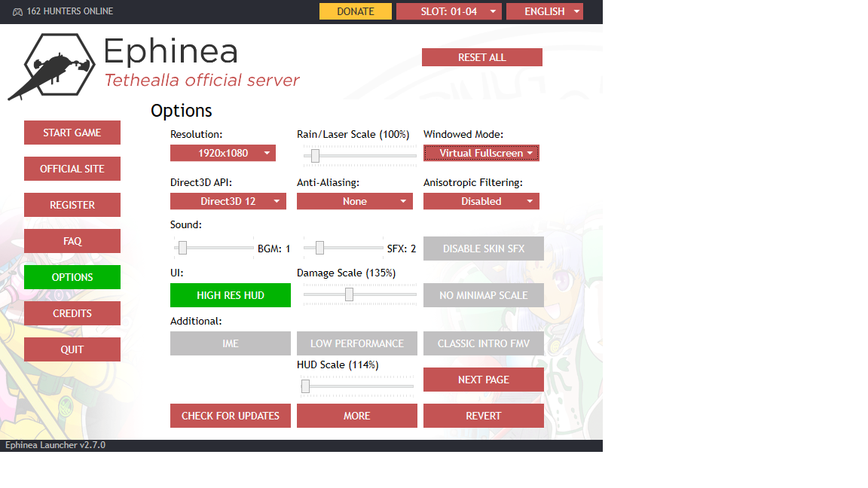Click the Damage Scale slider handle

(x=349, y=295)
